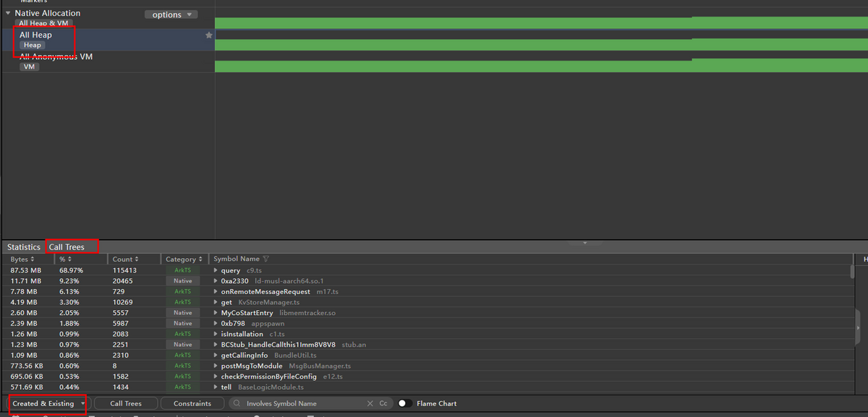Switch to the Statistics tab
The image size is (868, 417).
(x=24, y=247)
